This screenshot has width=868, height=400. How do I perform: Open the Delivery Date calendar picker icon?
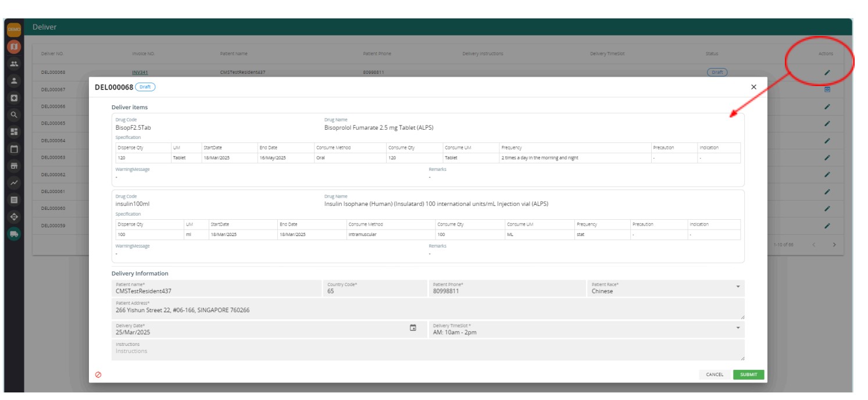tap(413, 328)
